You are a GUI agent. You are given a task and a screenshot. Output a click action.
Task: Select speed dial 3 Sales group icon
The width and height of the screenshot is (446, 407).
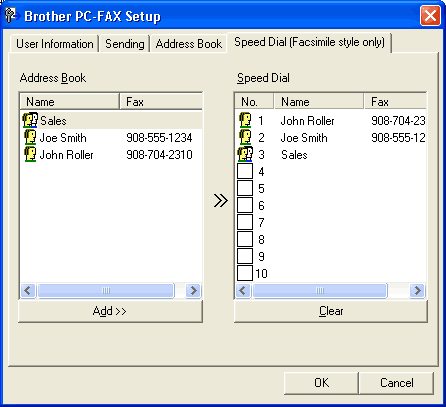point(245,154)
